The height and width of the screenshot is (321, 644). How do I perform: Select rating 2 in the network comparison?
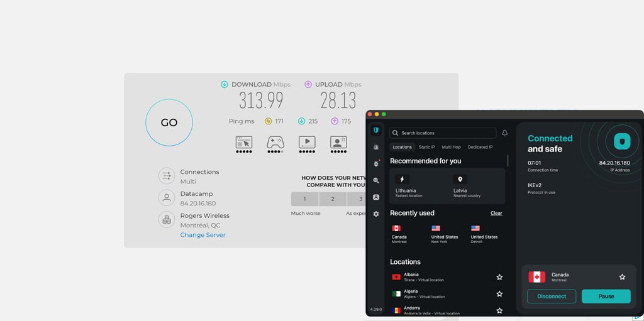333,199
